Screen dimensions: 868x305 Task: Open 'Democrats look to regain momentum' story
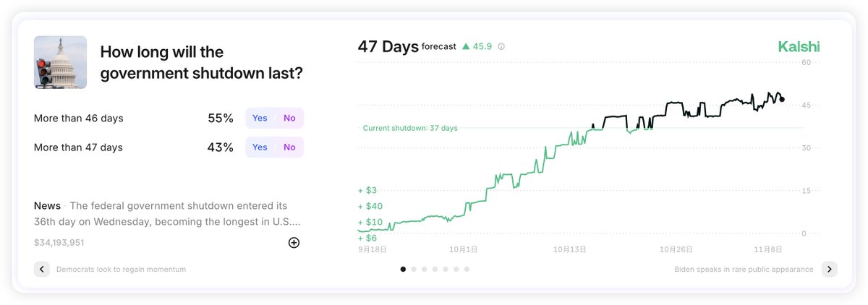(x=121, y=269)
